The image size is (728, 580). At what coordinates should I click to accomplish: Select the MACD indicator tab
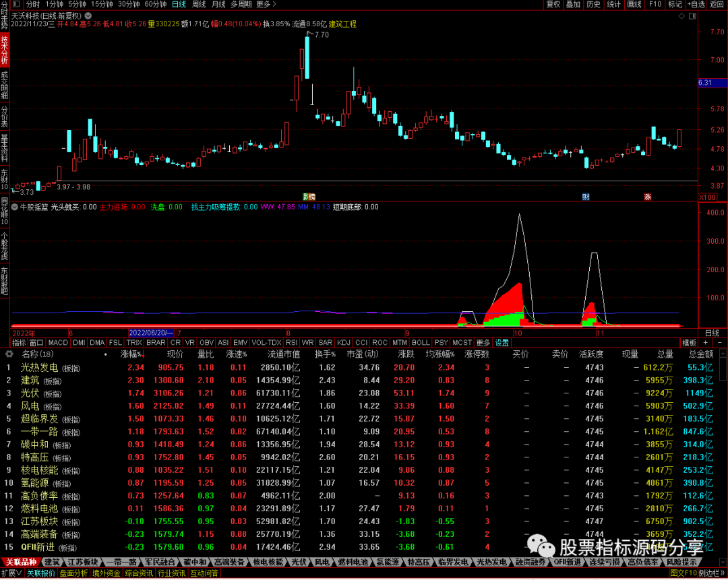58,342
